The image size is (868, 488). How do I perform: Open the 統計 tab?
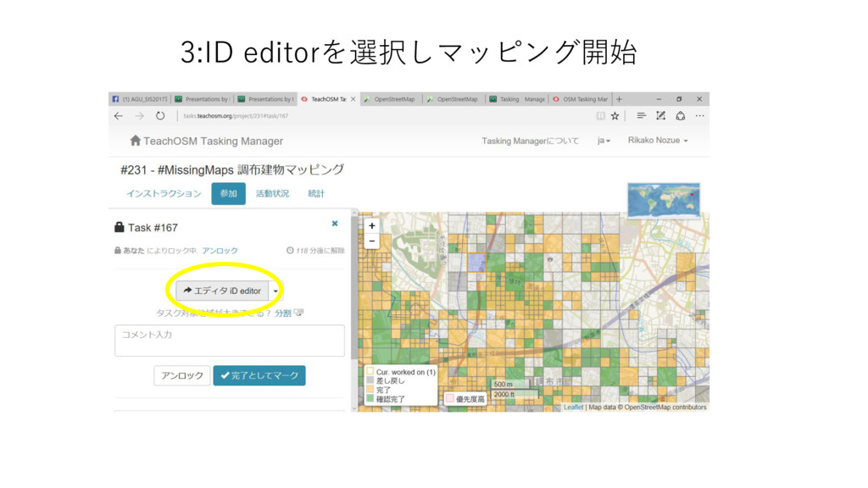[316, 194]
